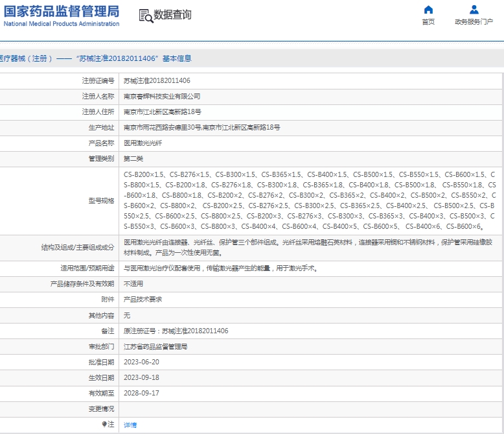Select the approval date 2023-06-20
The image size is (504, 437).
[141, 362]
